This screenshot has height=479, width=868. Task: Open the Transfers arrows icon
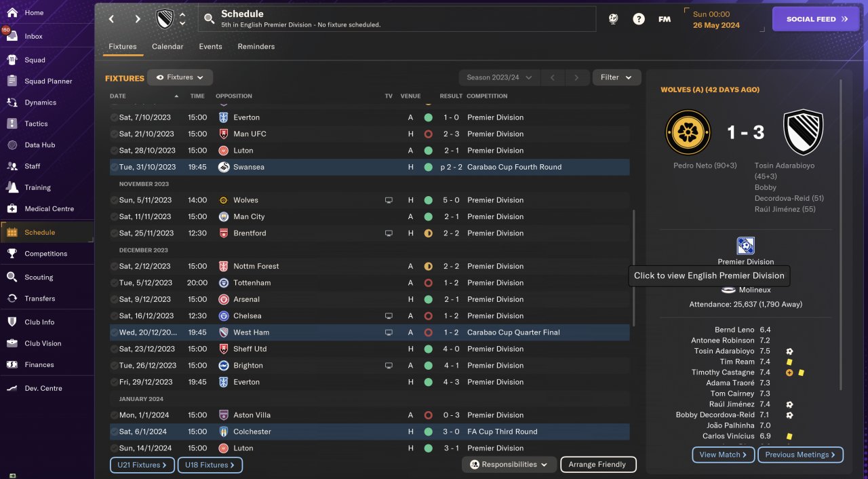point(12,298)
